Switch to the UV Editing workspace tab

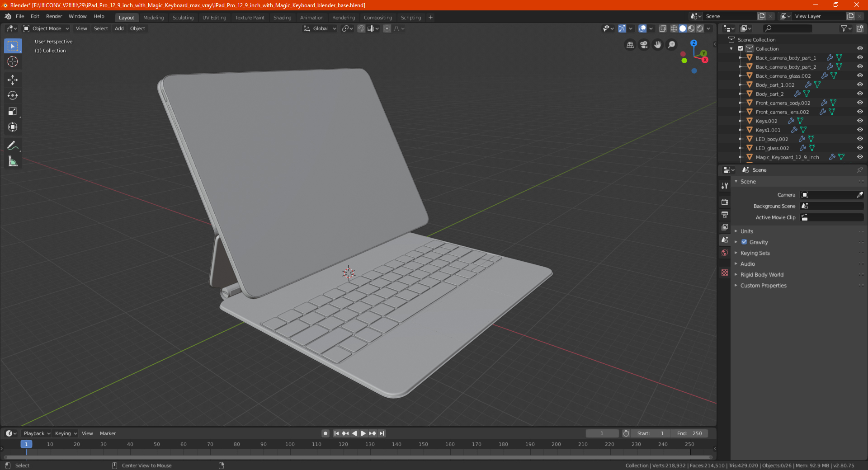(214, 18)
